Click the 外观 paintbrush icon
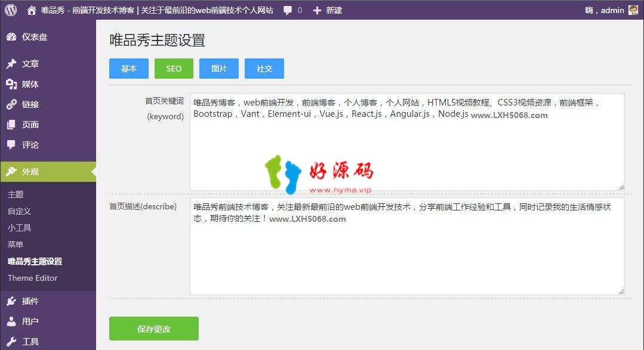Screen dimensions: 644x350 11,172
